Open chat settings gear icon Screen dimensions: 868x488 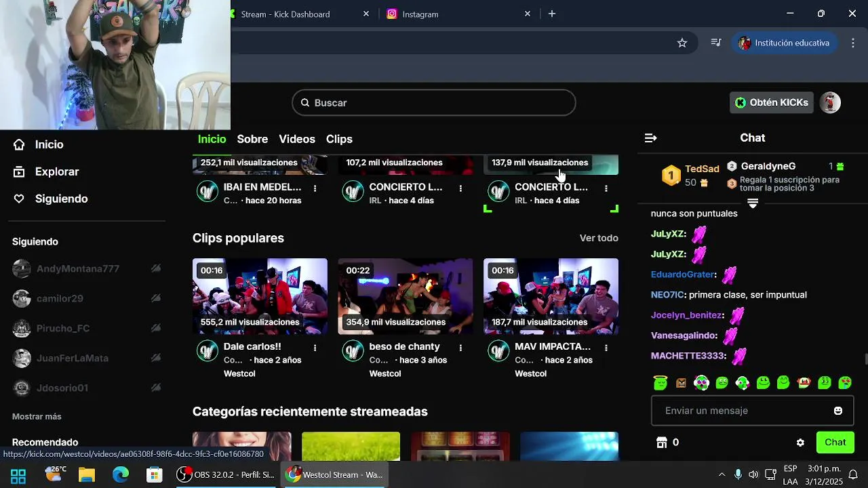coord(800,443)
